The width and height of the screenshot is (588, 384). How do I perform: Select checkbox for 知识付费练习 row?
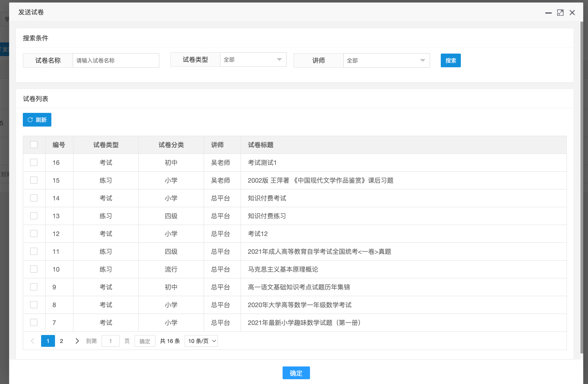(34, 216)
